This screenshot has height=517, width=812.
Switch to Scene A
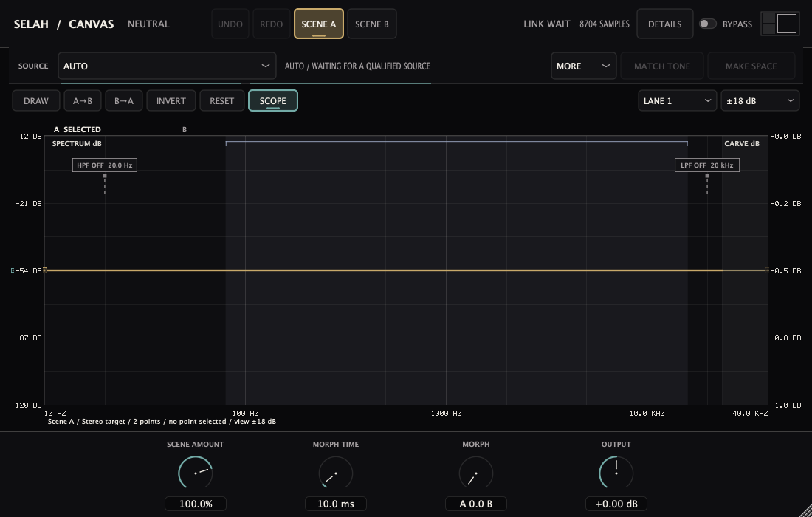click(318, 24)
